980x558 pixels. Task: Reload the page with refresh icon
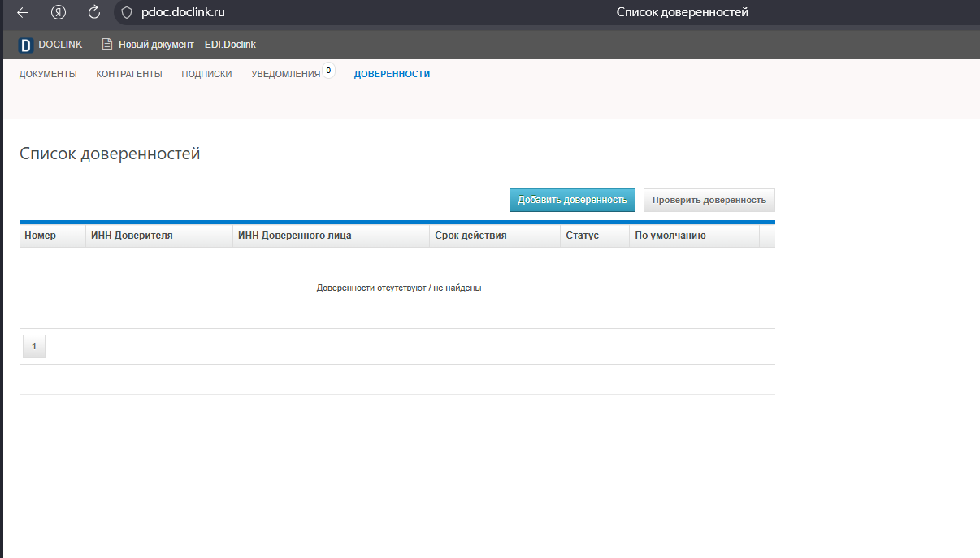click(x=94, y=12)
